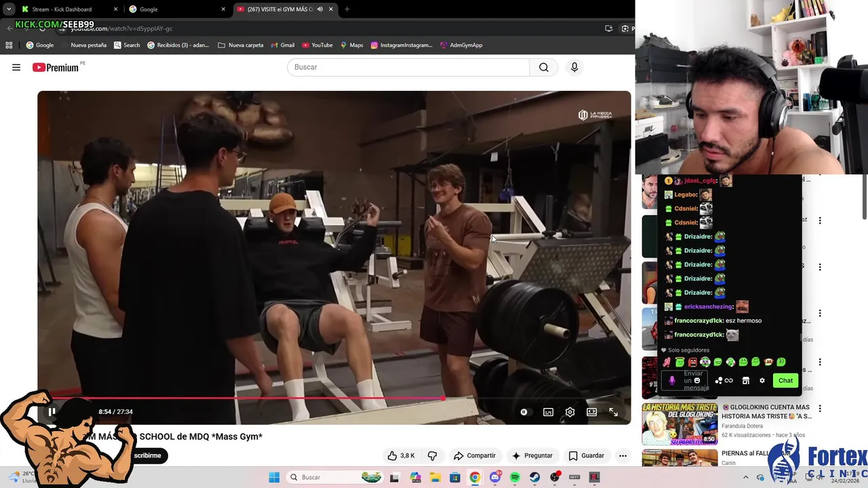Viewport: 868px width, 488px height.
Task: Click the YouTube search magnifier button
Action: 544,67
